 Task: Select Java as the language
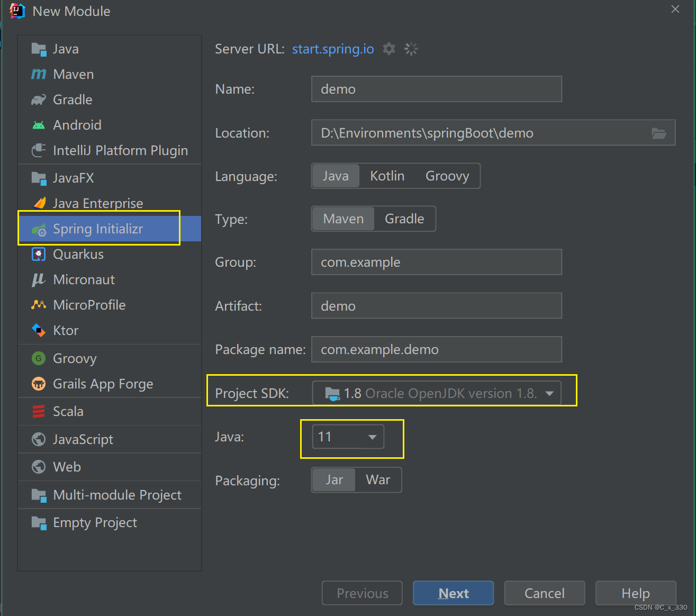(x=336, y=176)
